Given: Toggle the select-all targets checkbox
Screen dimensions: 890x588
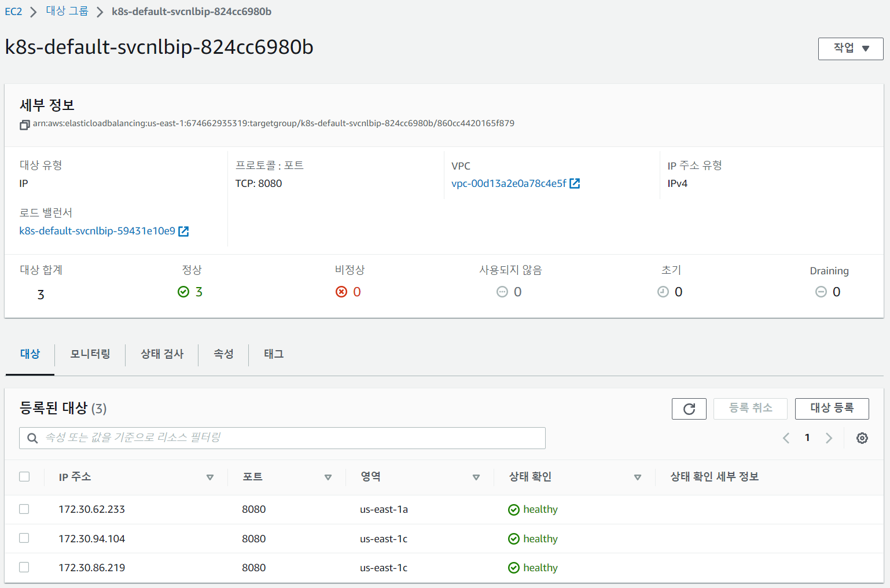Looking at the screenshot, I should (24, 477).
